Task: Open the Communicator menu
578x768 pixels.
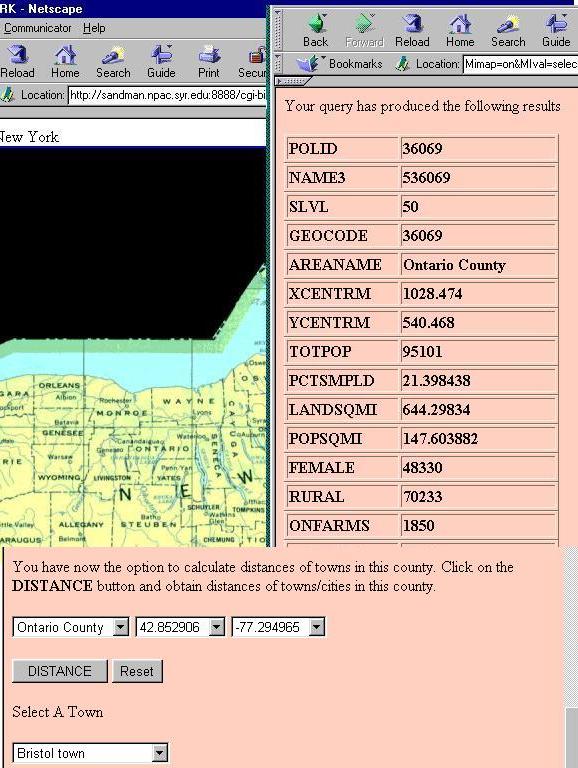Action: pyautogui.click(x=38, y=28)
